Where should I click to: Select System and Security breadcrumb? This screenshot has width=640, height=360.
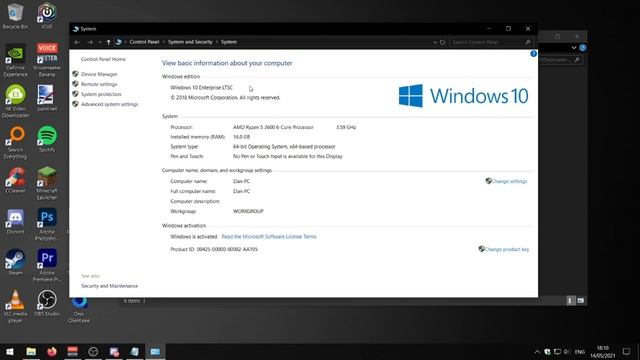point(190,42)
